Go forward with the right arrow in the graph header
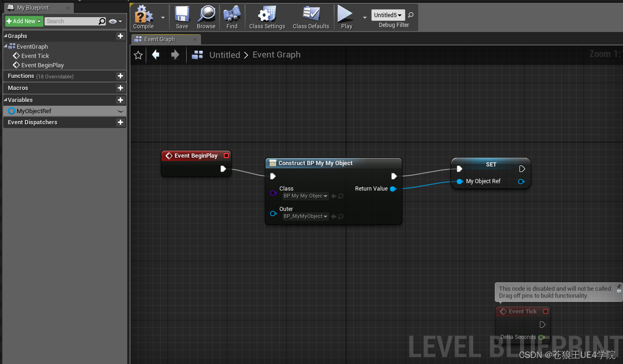 tap(175, 55)
